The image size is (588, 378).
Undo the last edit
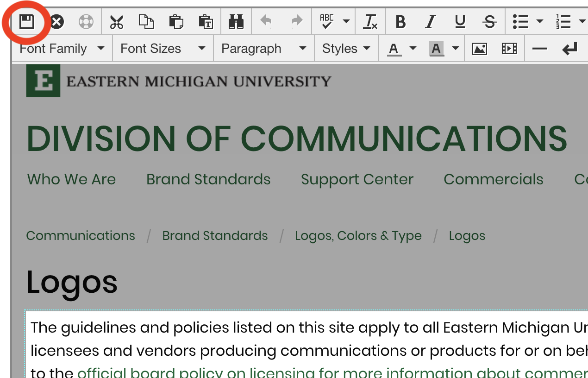pyautogui.click(x=266, y=21)
